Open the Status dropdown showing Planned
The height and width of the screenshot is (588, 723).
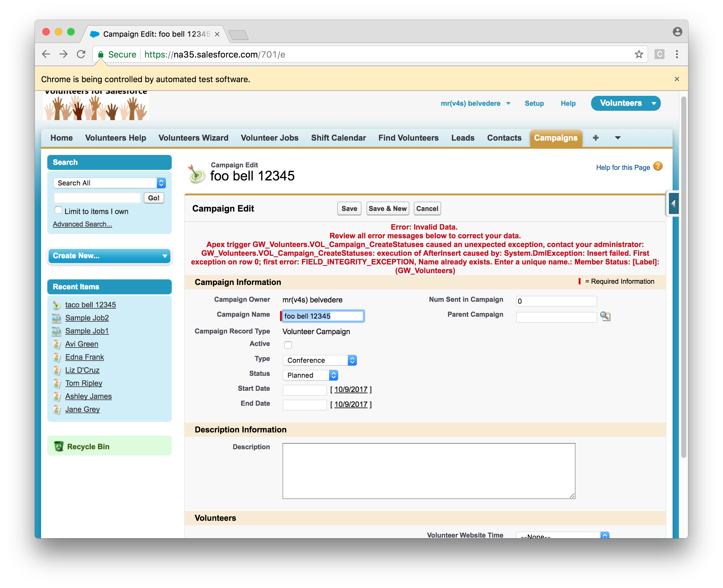(310, 375)
